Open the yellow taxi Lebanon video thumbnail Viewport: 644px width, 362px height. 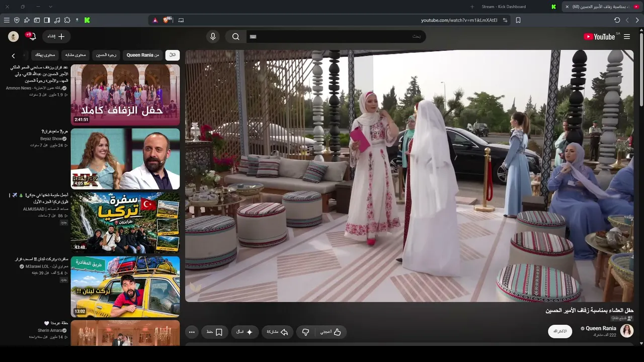pos(125,287)
